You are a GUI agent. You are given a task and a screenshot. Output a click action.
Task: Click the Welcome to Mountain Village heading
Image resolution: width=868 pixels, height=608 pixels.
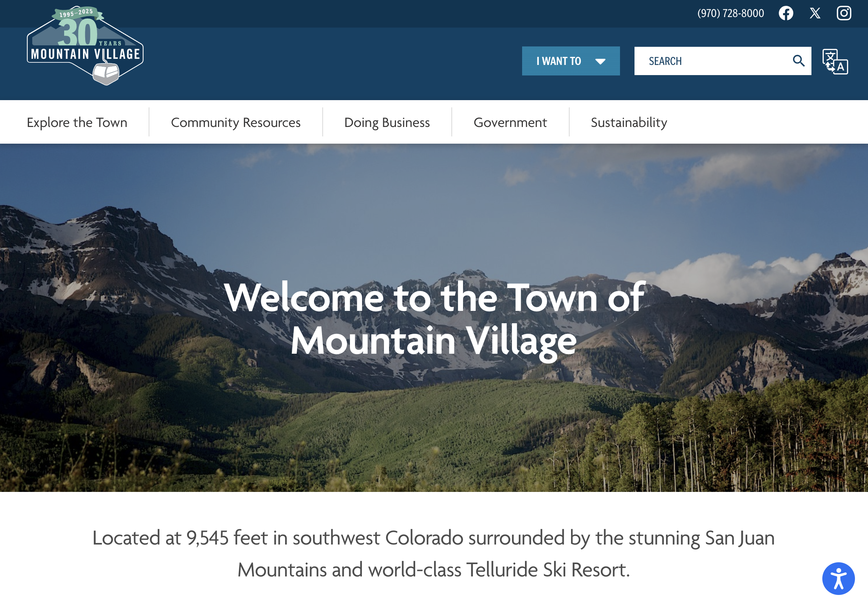click(434, 319)
